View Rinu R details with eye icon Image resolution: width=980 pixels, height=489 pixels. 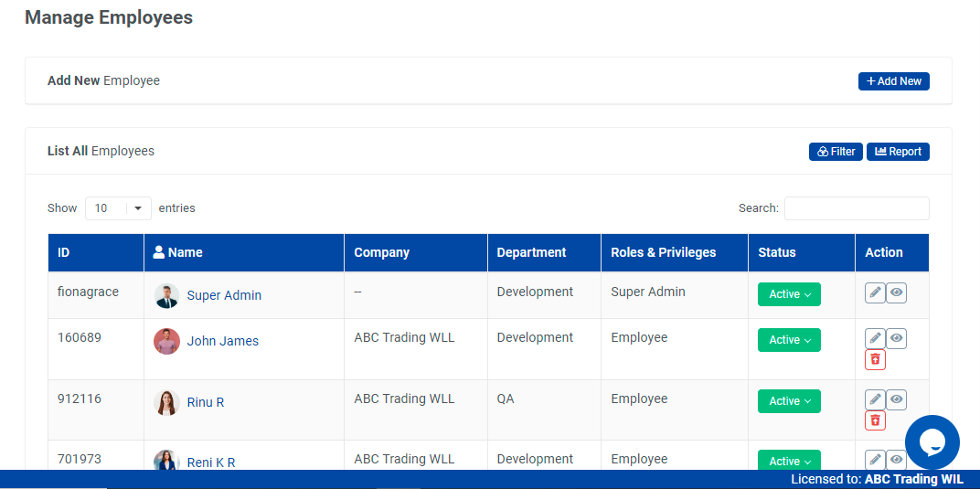897,399
